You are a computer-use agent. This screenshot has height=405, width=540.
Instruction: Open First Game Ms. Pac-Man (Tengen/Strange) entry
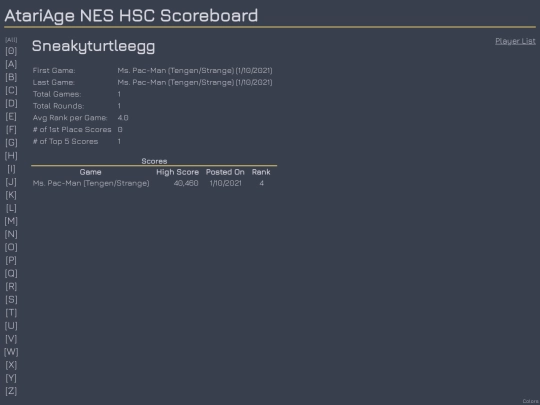(195, 71)
